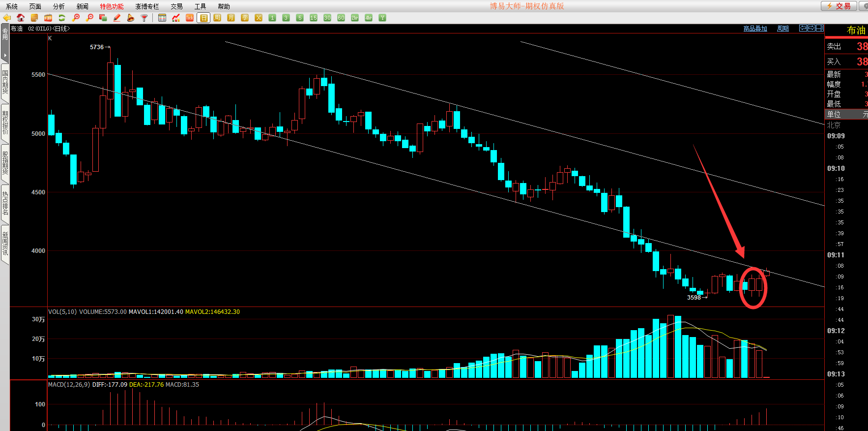This screenshot has height=431, width=868.
Task: Zoom in using the plus magnifier icon
Action: click(76, 18)
